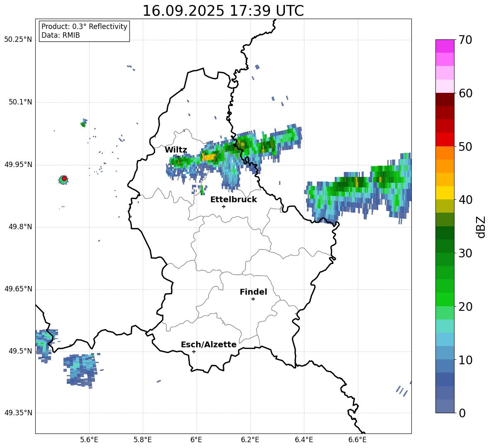491x448 pixels.
Task: Click the colorbar label '20'
Action: [x=465, y=307]
